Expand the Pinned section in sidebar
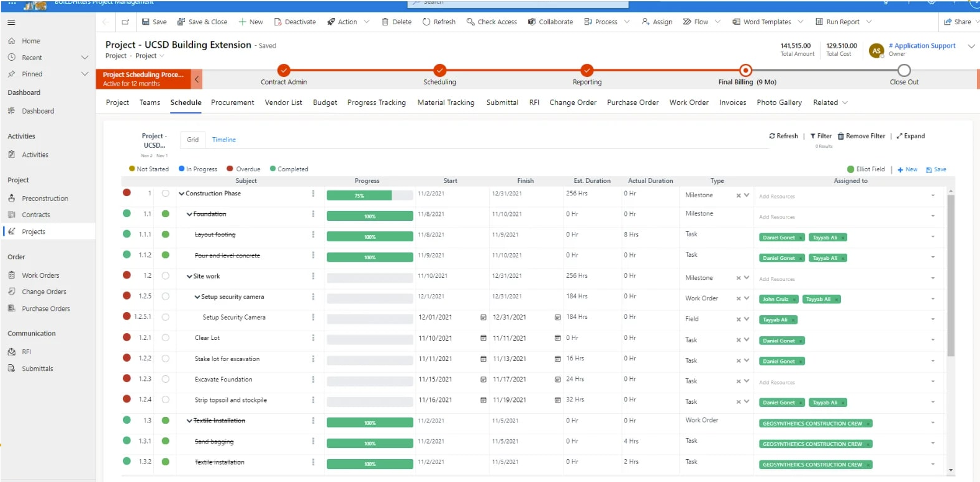 point(84,74)
